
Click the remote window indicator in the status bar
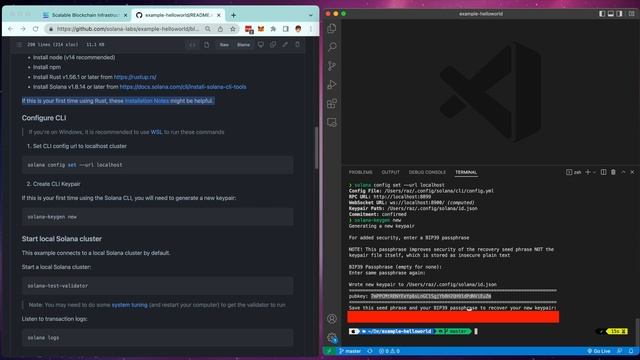coord(329,351)
